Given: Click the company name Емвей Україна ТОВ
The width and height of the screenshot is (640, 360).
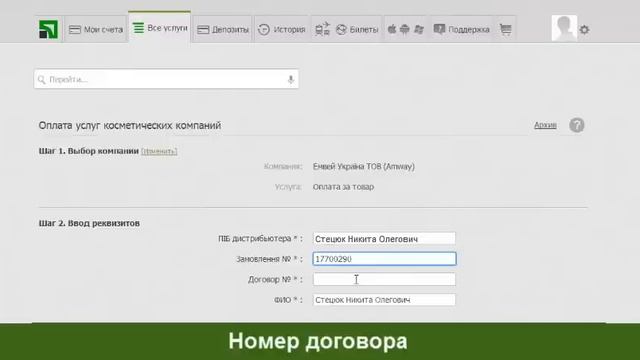Looking at the screenshot, I should [364, 167].
